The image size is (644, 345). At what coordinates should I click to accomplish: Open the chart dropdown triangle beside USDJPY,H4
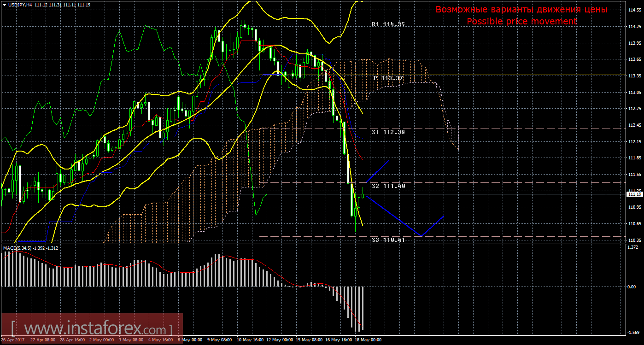point(4,5)
